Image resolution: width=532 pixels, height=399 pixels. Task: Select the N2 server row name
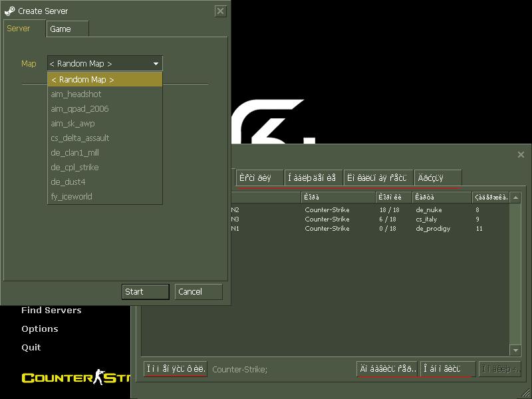[x=235, y=210]
